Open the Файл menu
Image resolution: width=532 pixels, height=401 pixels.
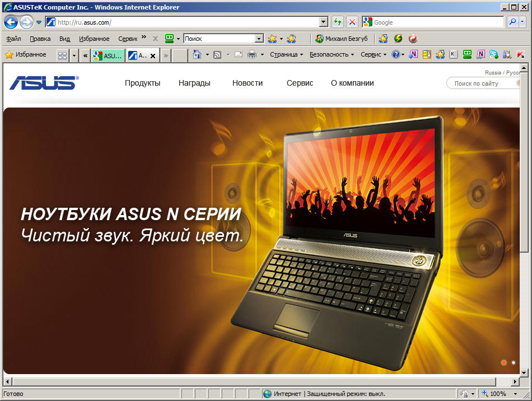(x=13, y=39)
